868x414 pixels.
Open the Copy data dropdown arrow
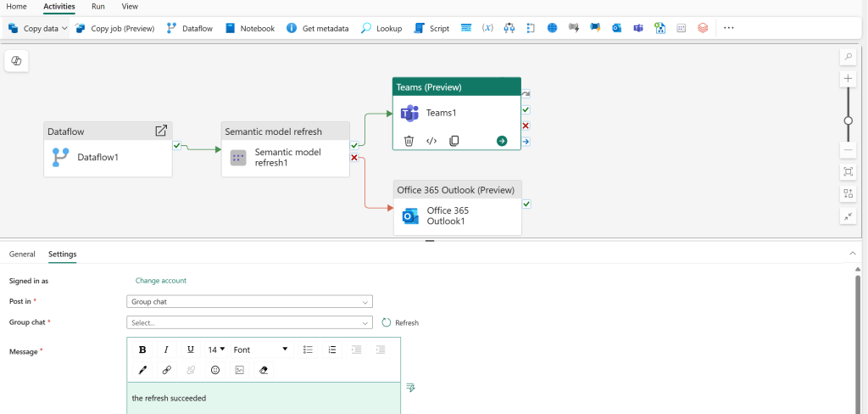coord(64,28)
